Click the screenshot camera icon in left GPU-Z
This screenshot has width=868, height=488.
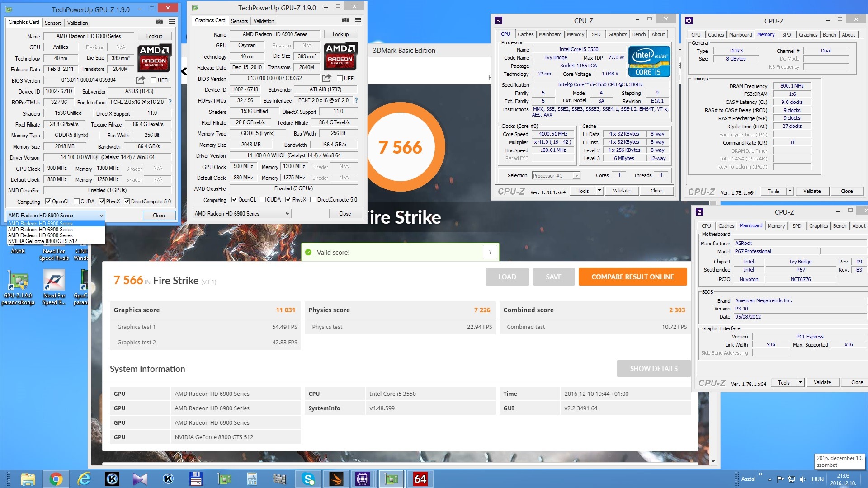click(x=159, y=22)
